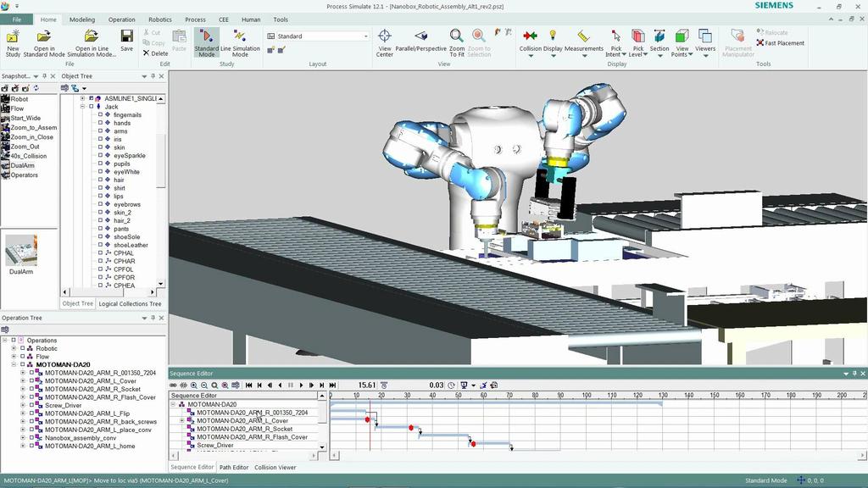
Task: Toggle display checkbox for fingernails
Action: [100, 115]
